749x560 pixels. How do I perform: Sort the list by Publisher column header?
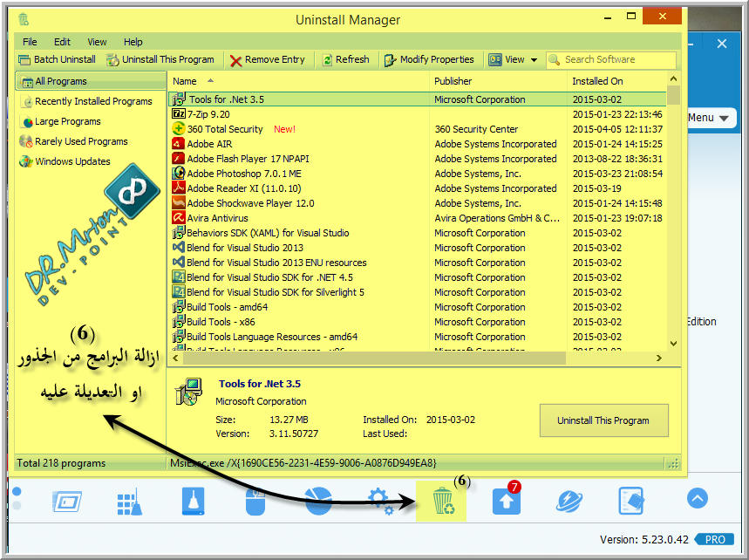pyautogui.click(x=453, y=81)
